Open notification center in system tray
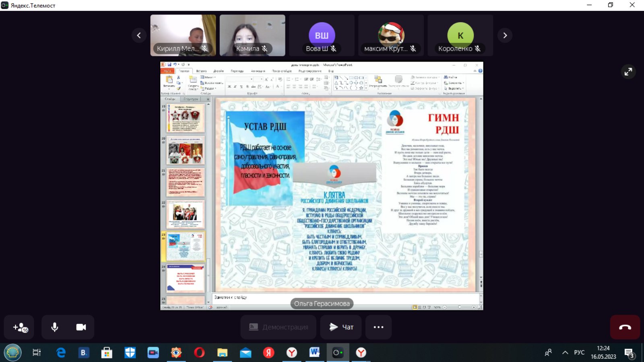This screenshot has width=644, height=362. tap(629, 353)
